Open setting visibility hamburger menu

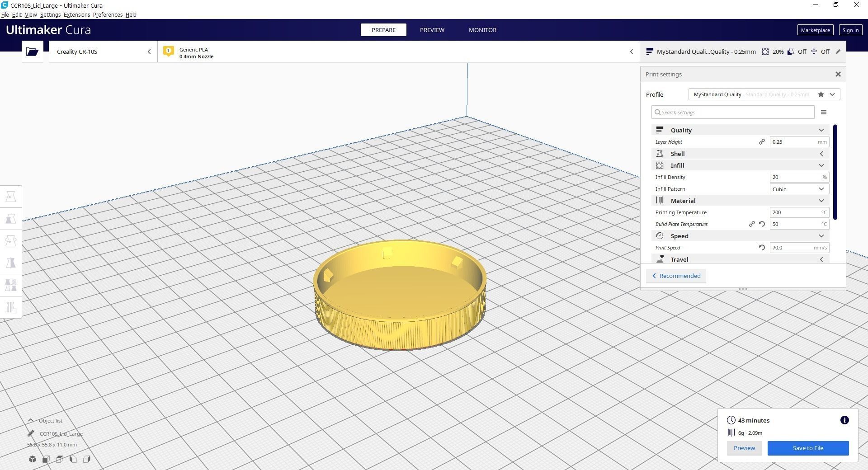coord(823,112)
